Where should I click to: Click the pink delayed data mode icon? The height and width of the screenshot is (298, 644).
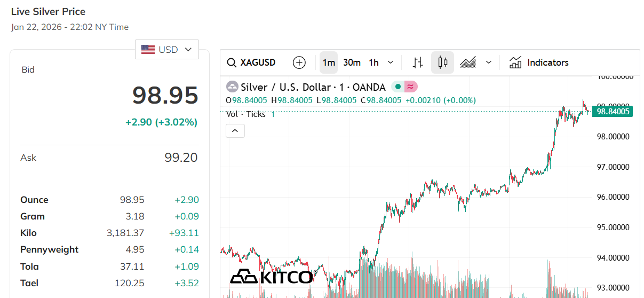[410, 87]
